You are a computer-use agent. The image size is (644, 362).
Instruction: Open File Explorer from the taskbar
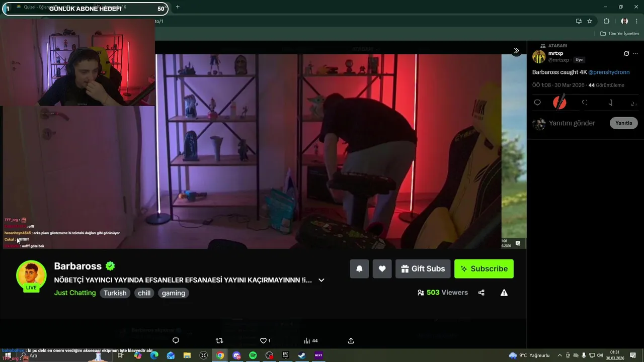[187, 355]
